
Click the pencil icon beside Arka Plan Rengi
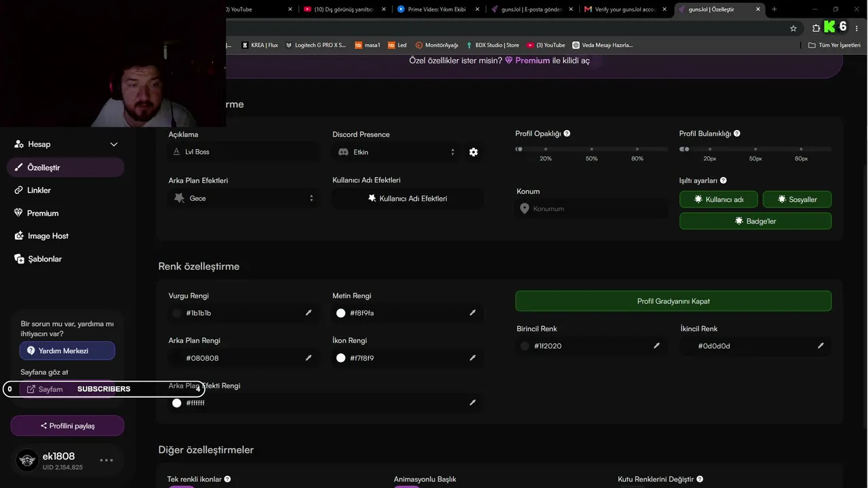309,357
